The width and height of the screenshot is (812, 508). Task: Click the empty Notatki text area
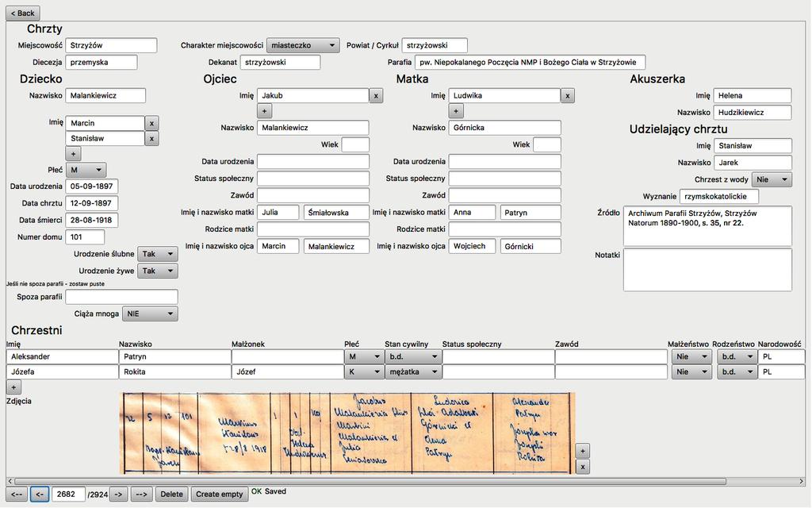click(x=707, y=270)
